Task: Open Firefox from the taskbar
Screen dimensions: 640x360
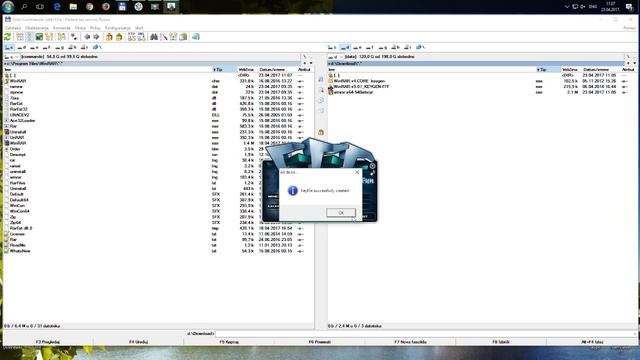Action: click(106, 7)
